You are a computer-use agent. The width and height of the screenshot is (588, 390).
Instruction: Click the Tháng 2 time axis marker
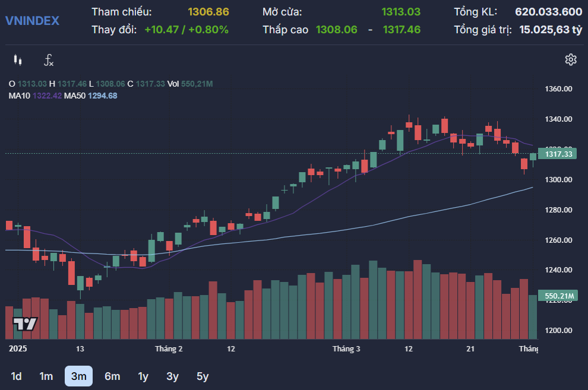[168, 348]
